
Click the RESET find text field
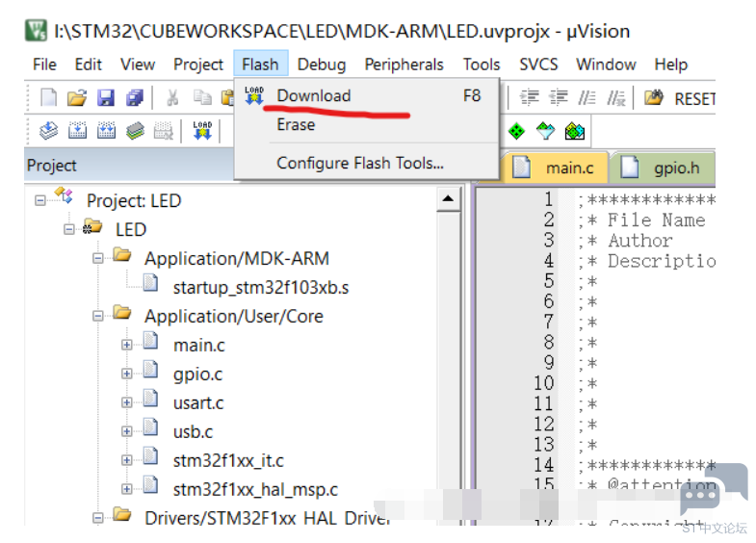(x=694, y=99)
